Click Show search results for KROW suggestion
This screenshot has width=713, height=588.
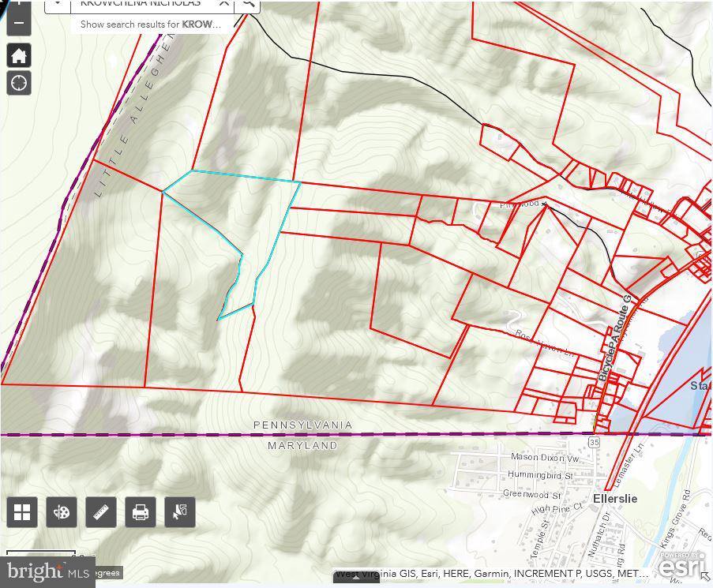pos(150,24)
